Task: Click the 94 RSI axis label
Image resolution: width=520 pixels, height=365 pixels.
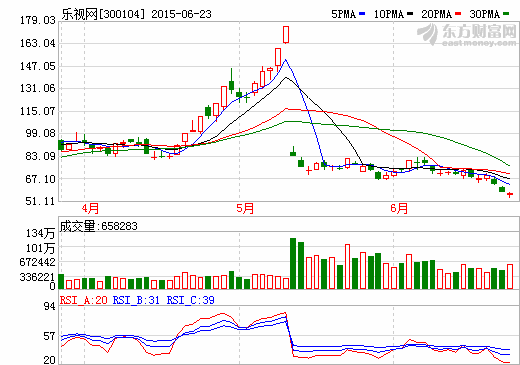Action: pos(50,306)
